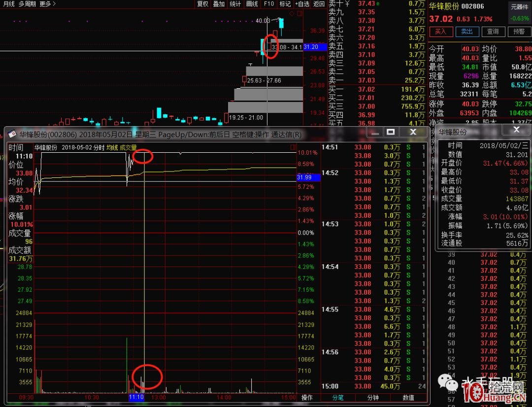The height and width of the screenshot is (407, 532).
Task: Click the 最低 value 34.81
Action: (470, 67)
